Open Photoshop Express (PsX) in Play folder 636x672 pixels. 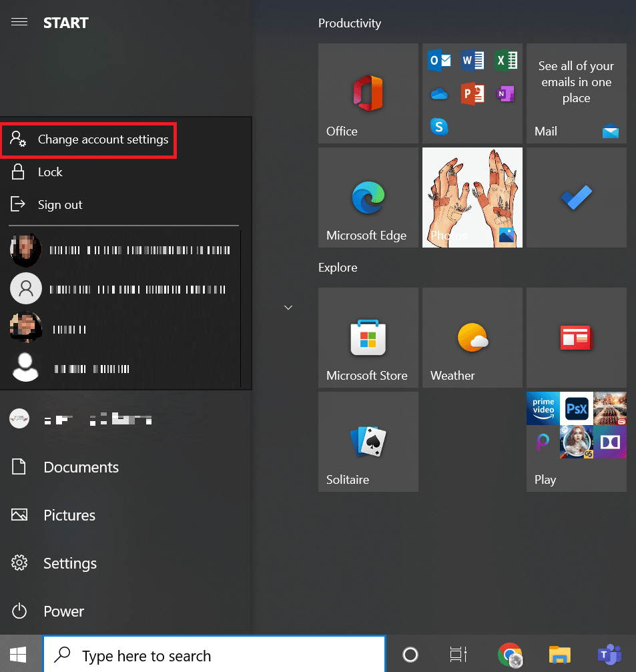tap(577, 408)
